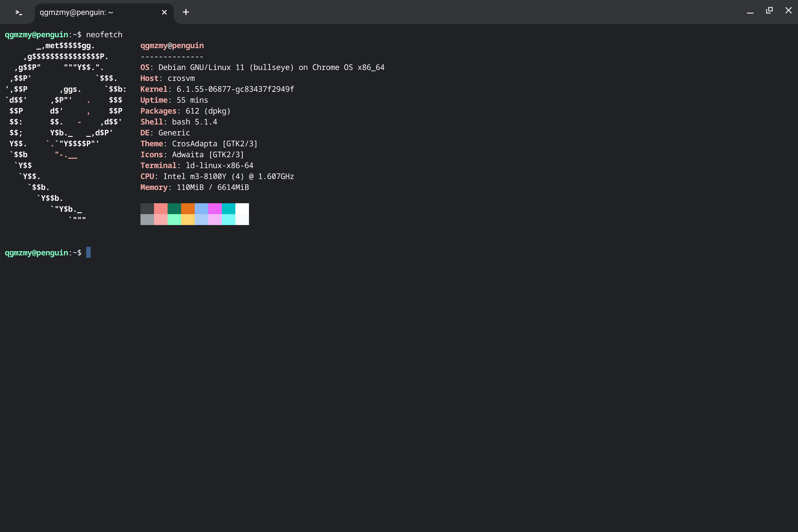Screen dimensions: 798x532
Task: Click the orange color block top row
Action: pos(188,209)
